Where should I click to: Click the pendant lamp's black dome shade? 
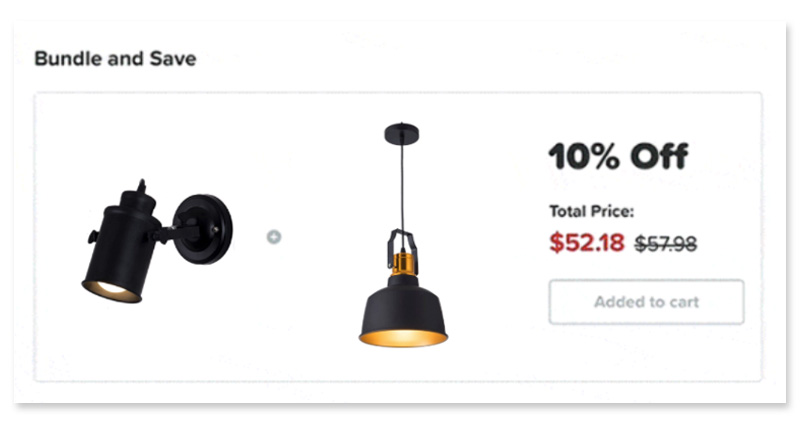[x=403, y=305]
